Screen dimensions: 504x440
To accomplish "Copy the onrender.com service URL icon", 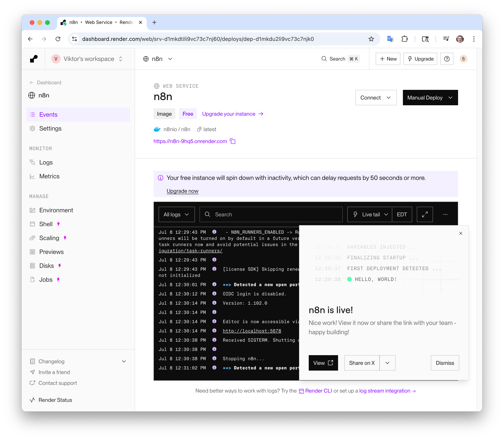I will (x=233, y=142).
